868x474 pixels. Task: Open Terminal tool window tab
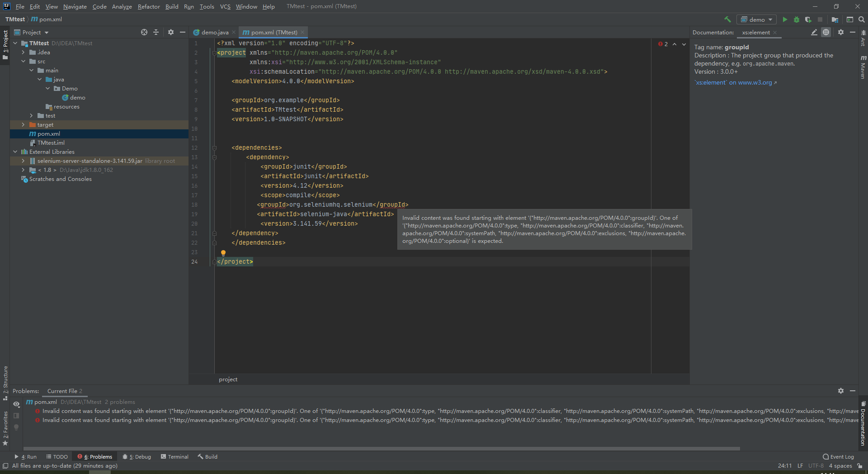(175, 456)
